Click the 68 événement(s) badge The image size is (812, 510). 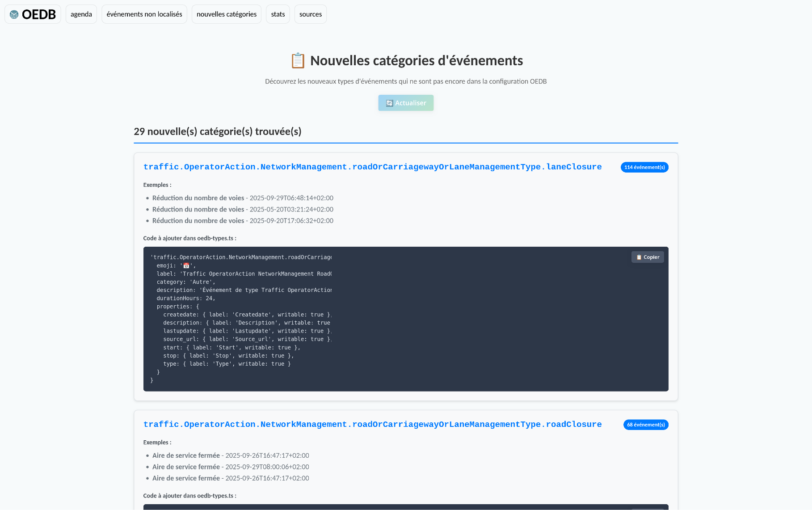(646, 425)
